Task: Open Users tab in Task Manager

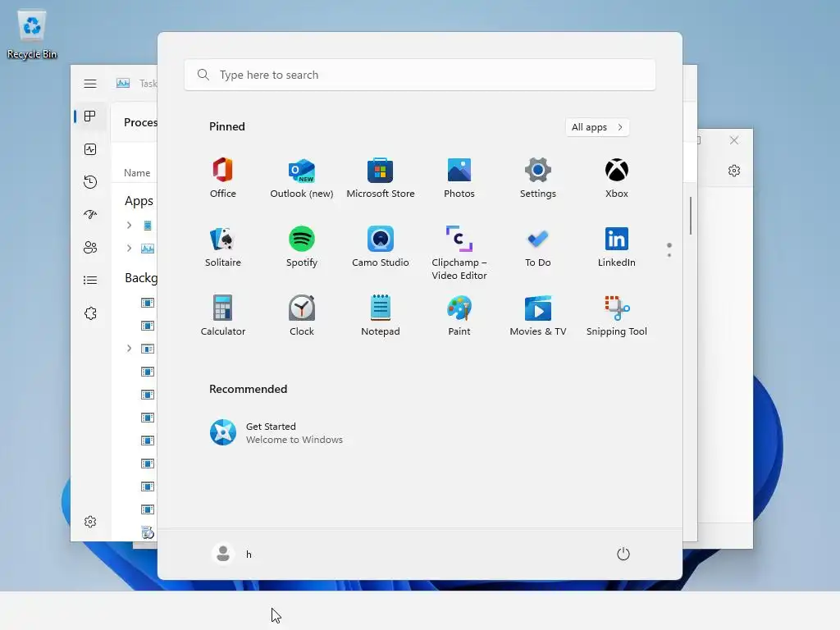Action: (x=90, y=247)
